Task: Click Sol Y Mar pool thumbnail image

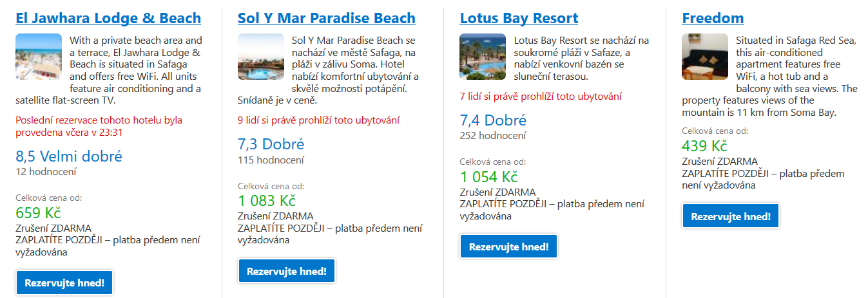Action: click(261, 57)
